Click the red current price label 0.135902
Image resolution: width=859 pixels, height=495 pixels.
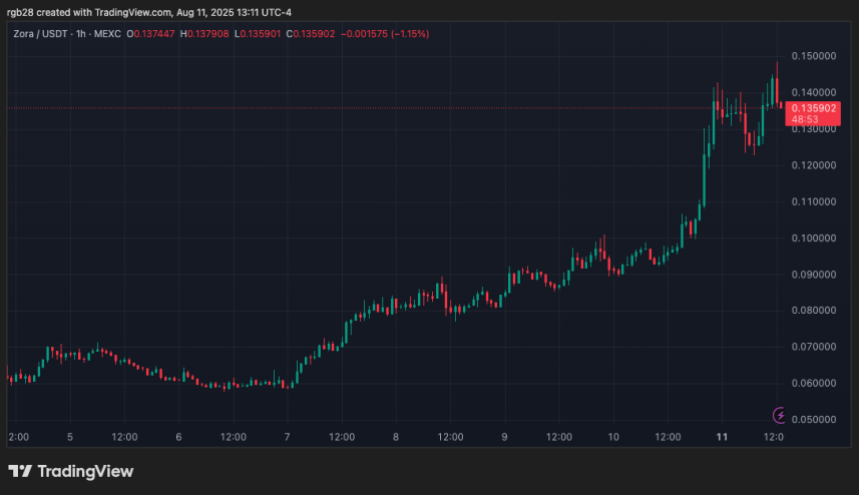click(813, 107)
